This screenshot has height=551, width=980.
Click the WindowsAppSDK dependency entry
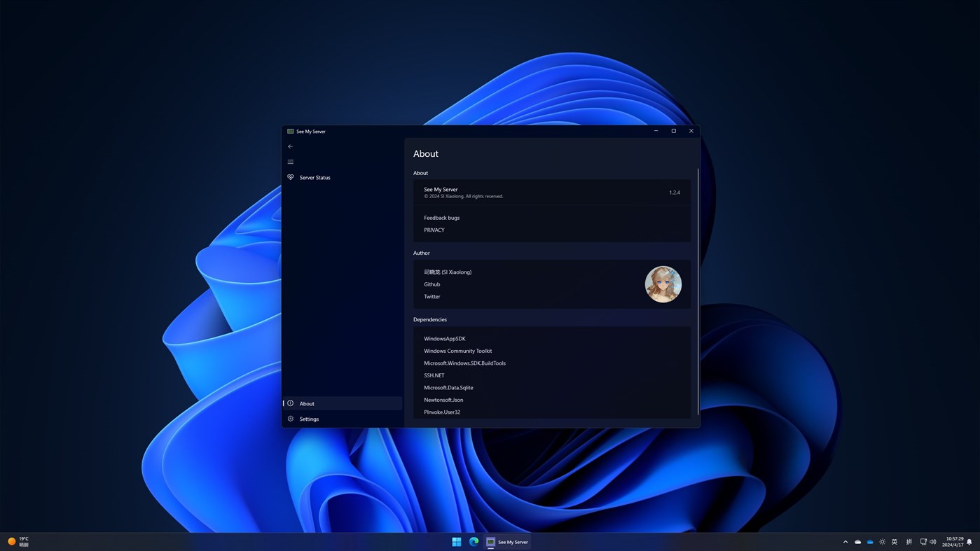coord(444,338)
